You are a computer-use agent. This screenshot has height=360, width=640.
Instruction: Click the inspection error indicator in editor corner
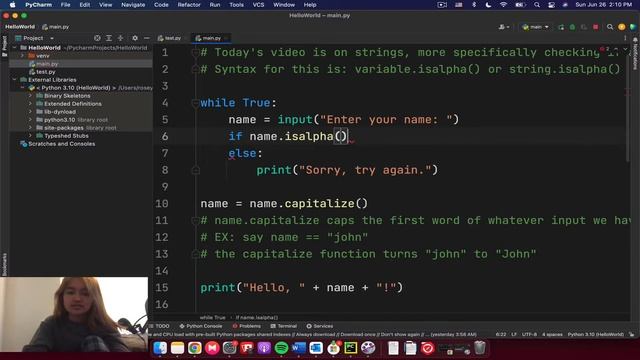604,49
